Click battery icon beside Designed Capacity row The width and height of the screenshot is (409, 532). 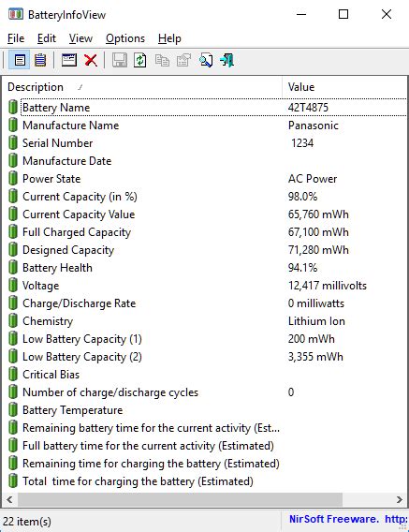coord(13,249)
